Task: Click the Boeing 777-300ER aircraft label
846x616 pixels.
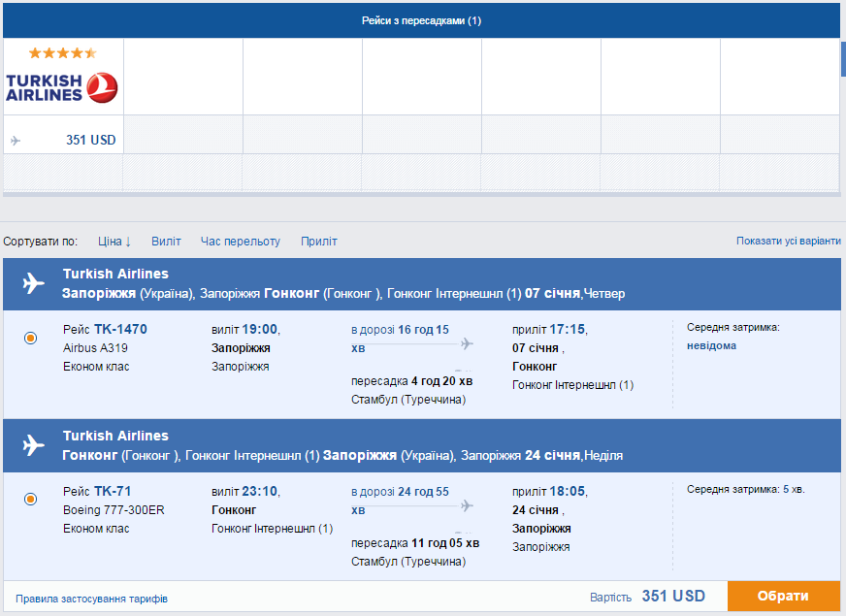Action: coord(114,509)
